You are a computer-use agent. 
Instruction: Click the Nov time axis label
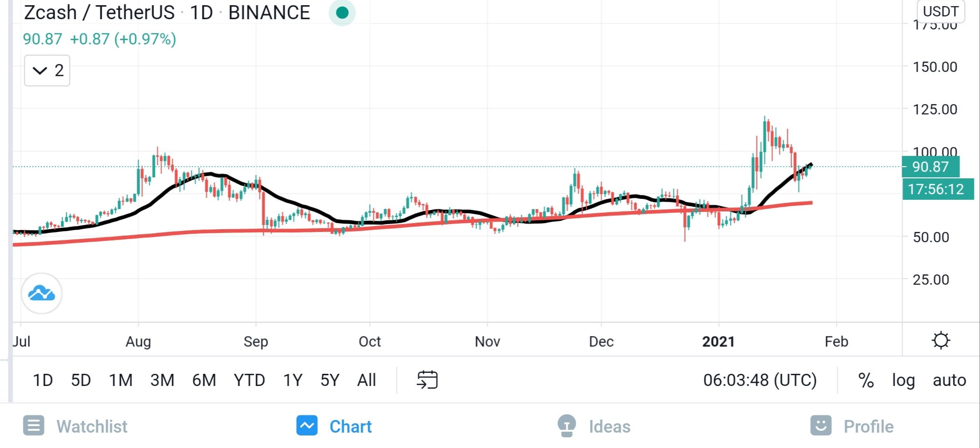pyautogui.click(x=487, y=342)
